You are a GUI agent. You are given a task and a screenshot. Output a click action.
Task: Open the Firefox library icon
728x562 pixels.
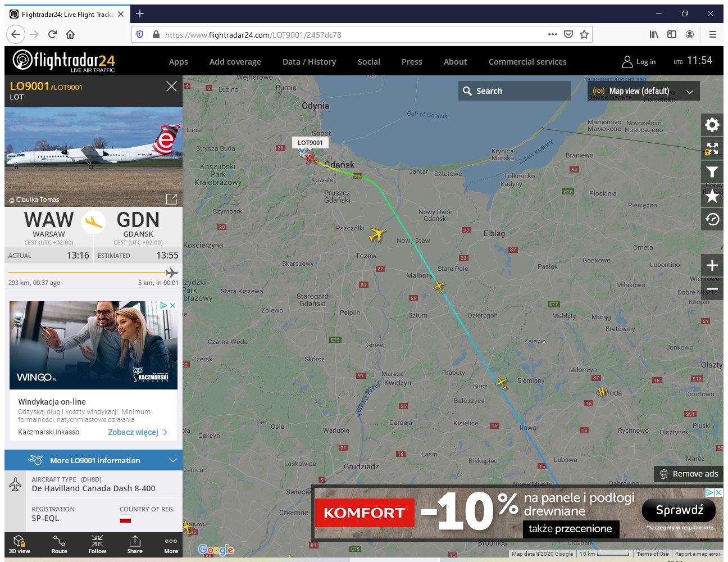(x=654, y=34)
